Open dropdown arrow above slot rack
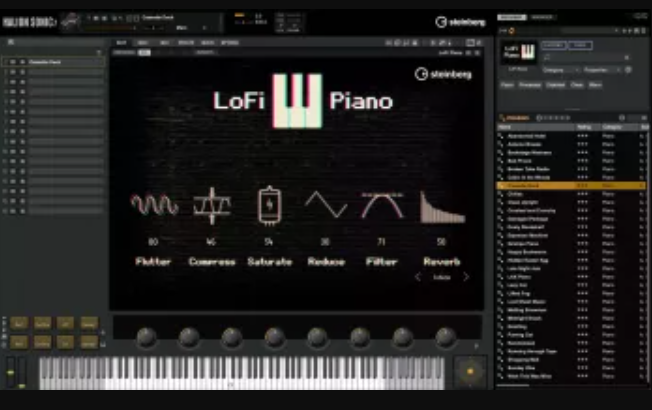The height and width of the screenshot is (410, 652). (x=99, y=52)
